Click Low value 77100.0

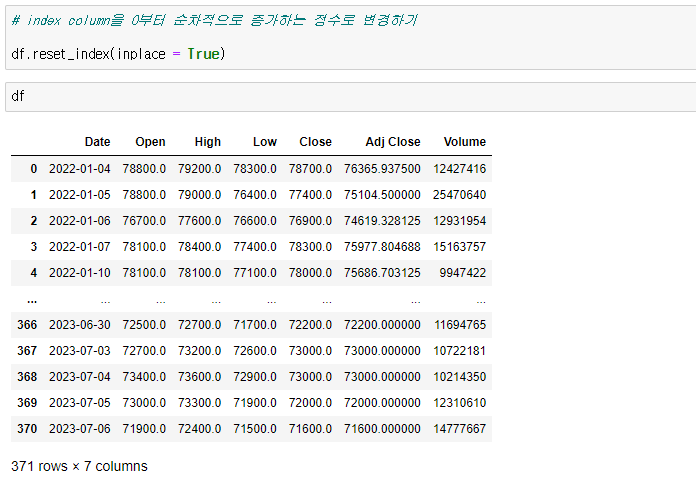point(255,273)
